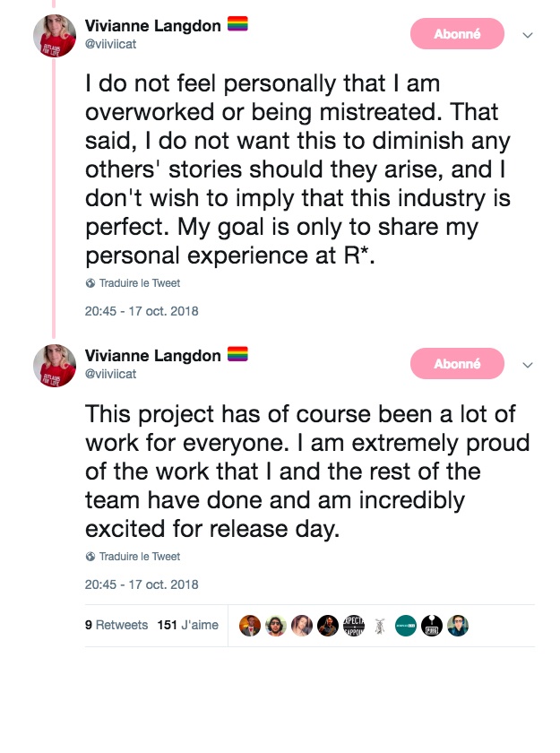The image size is (560, 753).
Task: Toggle the Abonné button on first tweet
Action: pos(457,34)
